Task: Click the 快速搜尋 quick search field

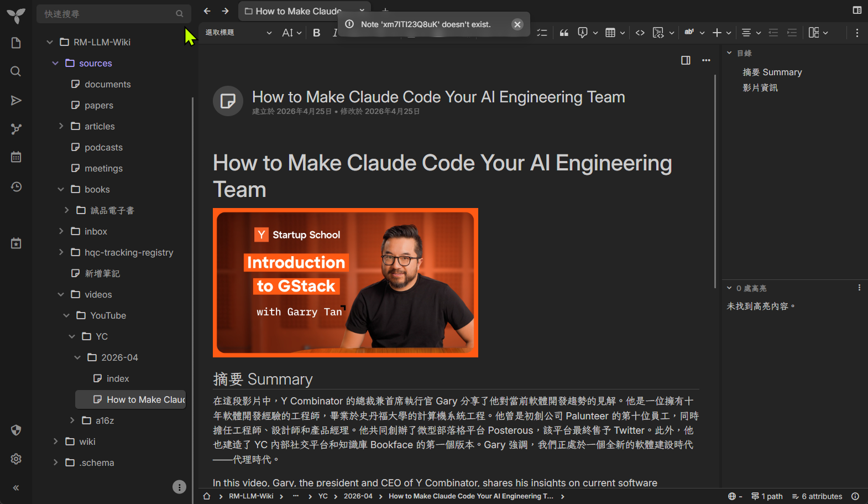Action: 108,14
